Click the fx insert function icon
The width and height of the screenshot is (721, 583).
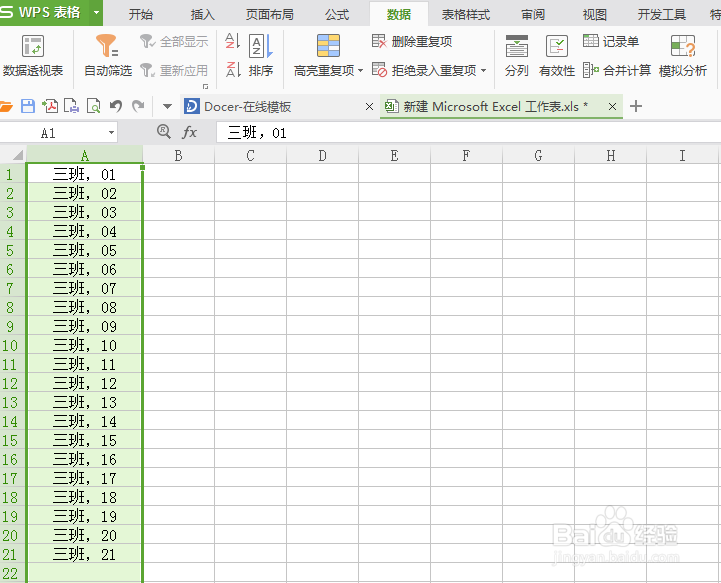[x=189, y=132]
